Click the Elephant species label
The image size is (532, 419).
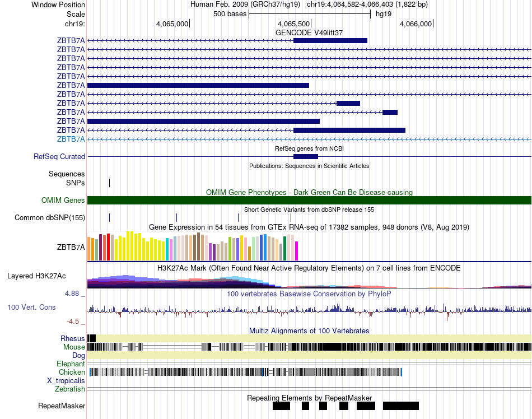click(71, 364)
